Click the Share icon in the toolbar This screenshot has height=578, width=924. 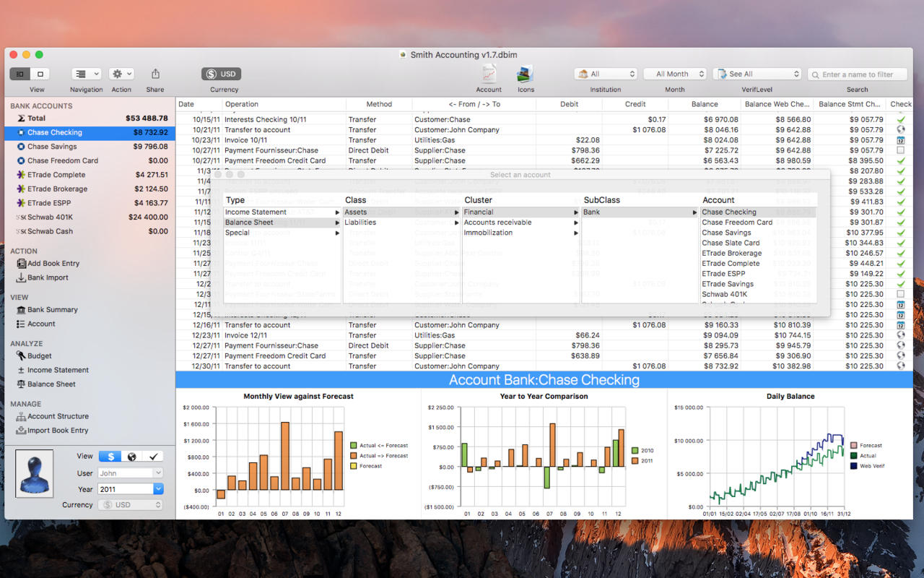click(155, 74)
